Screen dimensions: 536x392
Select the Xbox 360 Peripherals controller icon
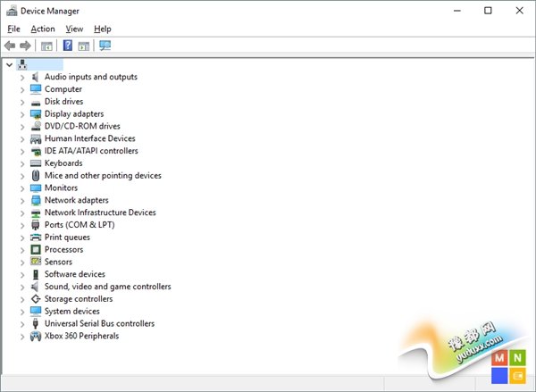click(36, 337)
